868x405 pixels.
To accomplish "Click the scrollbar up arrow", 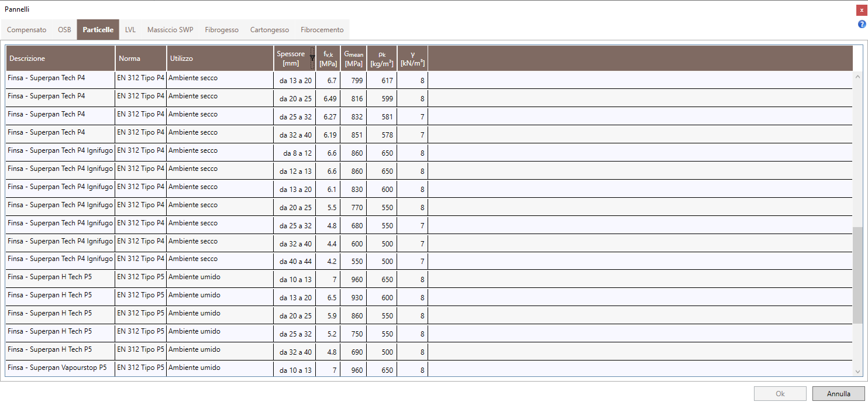I will click(x=858, y=77).
